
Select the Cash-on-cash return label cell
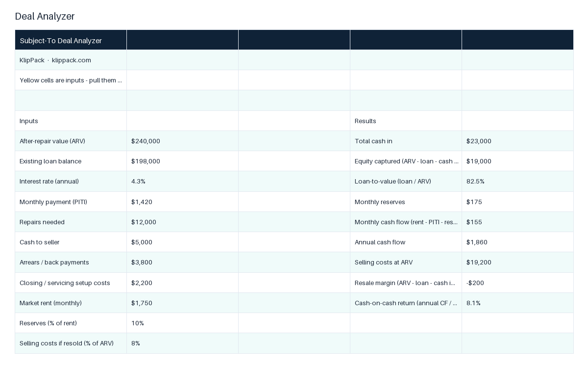tap(406, 303)
